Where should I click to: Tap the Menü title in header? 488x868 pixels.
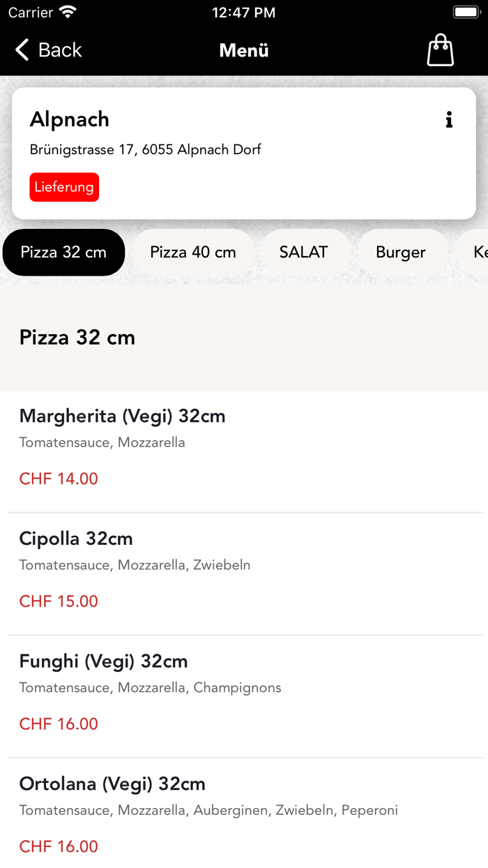click(243, 50)
